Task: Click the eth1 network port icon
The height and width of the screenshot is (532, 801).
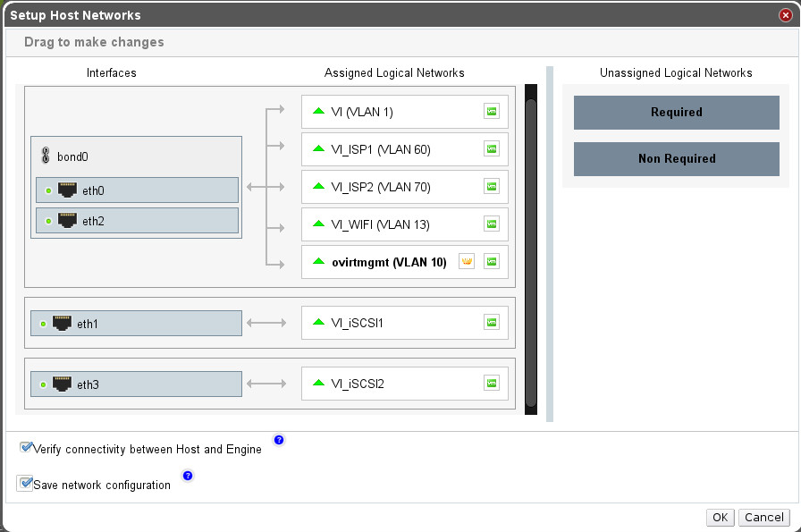Action: 62,323
